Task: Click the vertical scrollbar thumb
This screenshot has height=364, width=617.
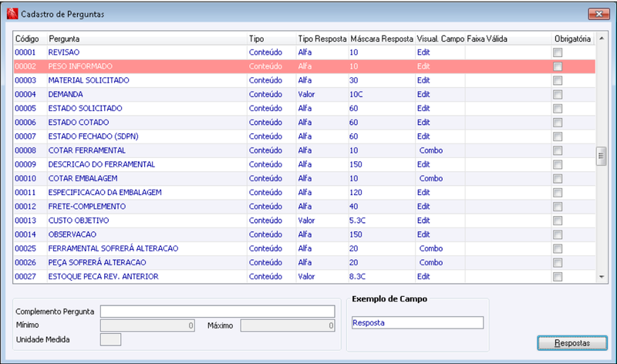Action: (x=601, y=157)
